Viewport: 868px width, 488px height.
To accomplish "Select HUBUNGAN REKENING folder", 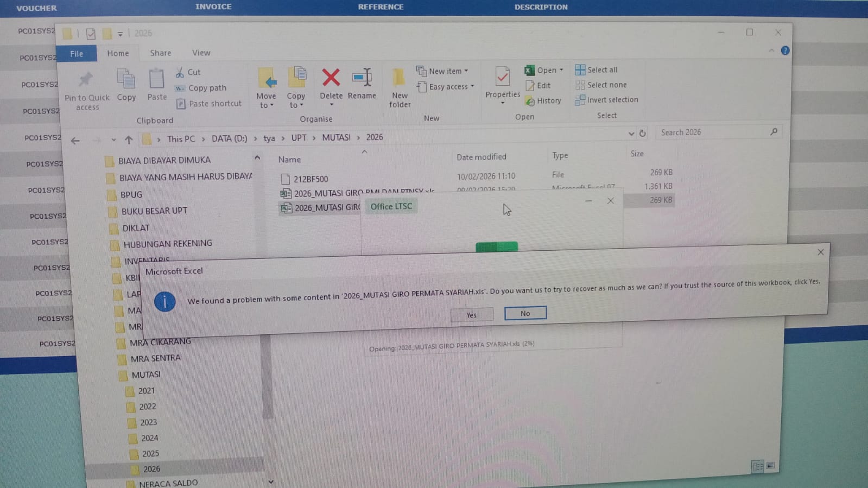I will click(x=167, y=244).
